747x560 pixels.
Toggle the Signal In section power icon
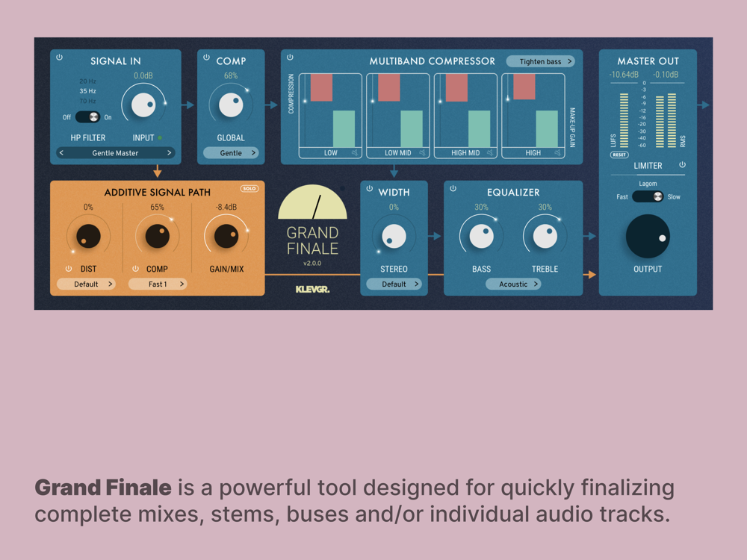(59, 57)
